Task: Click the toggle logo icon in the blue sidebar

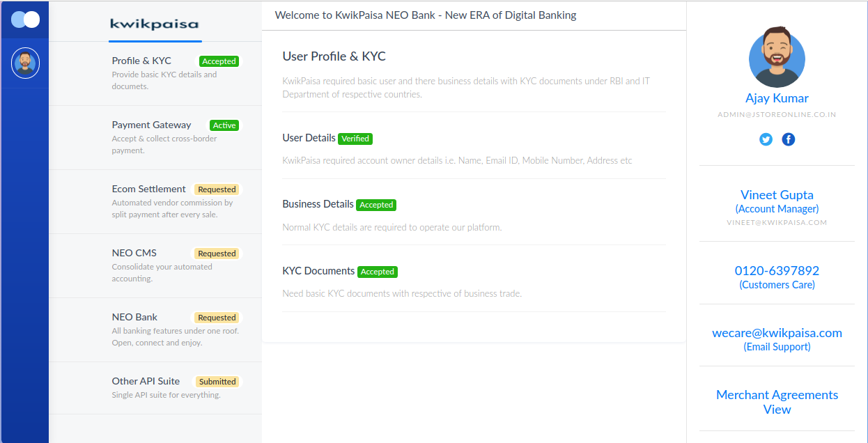Action: (25, 20)
